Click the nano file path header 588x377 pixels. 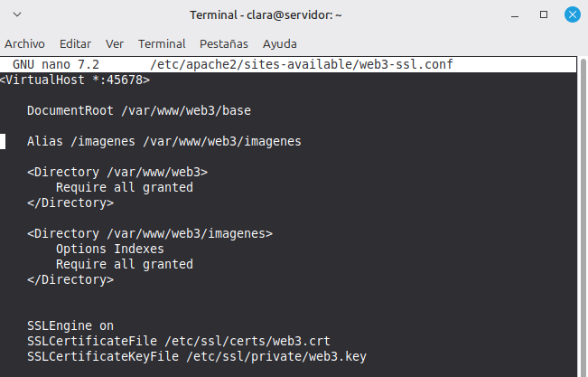[302, 64]
